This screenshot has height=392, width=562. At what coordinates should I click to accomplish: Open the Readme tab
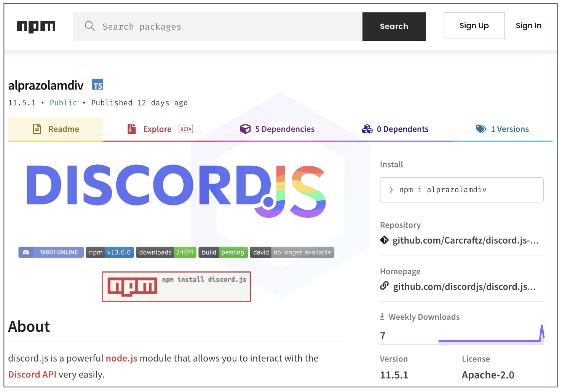pyautogui.click(x=56, y=129)
